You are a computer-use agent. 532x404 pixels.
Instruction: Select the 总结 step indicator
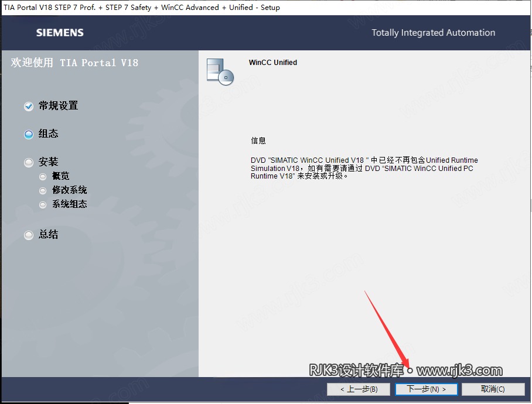29,235
